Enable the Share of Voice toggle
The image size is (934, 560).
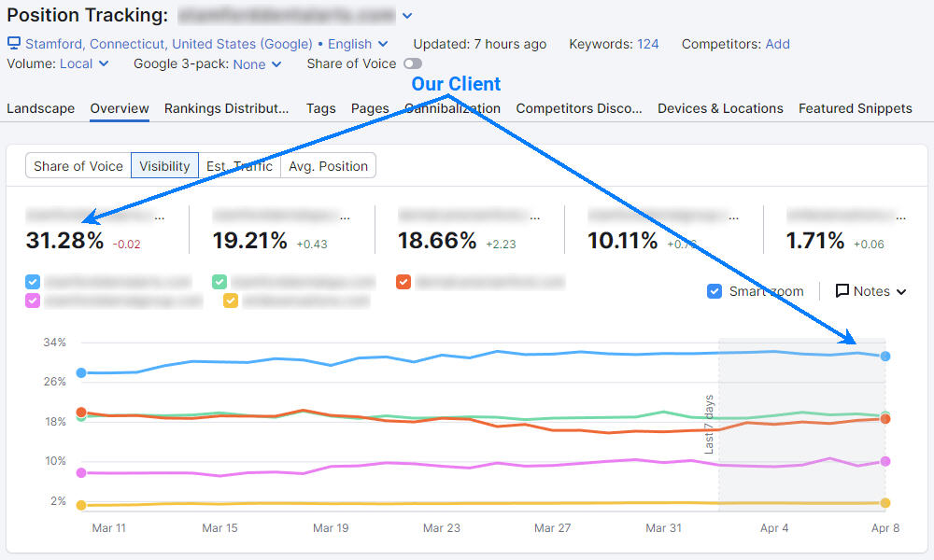(x=411, y=63)
